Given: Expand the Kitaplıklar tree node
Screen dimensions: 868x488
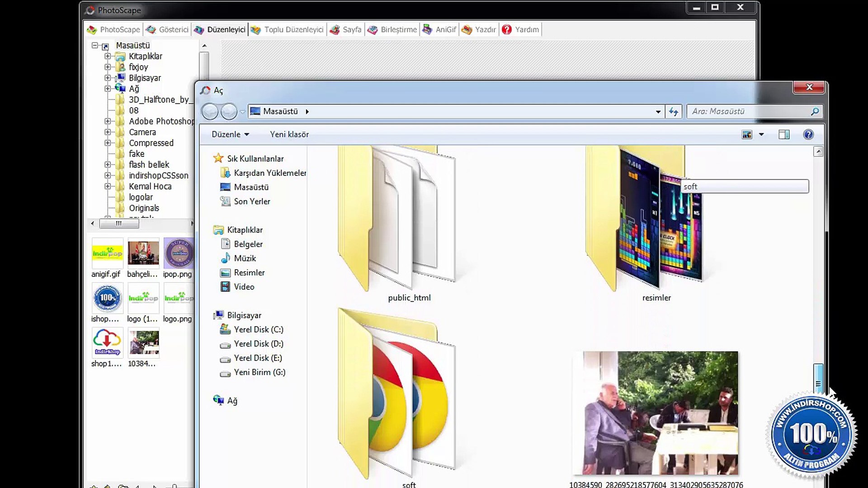Looking at the screenshot, I should point(108,56).
